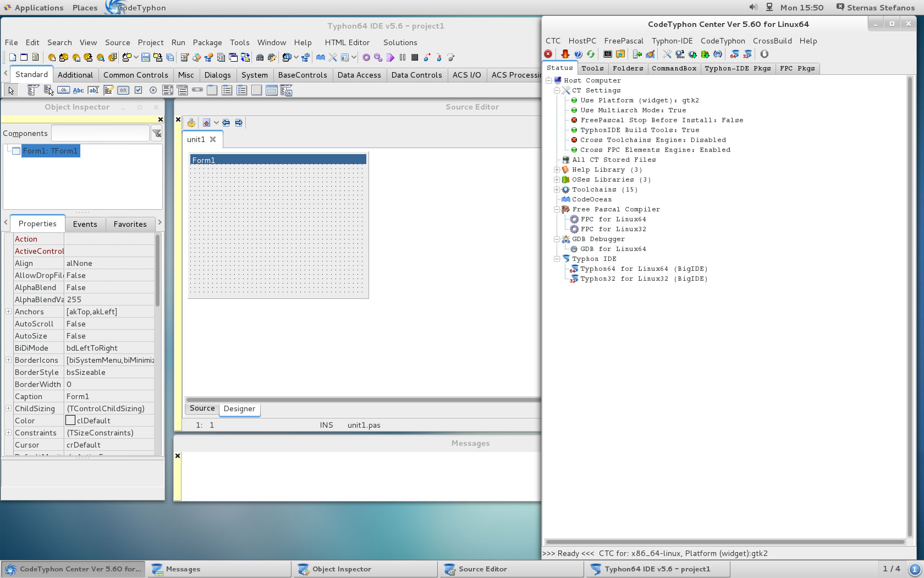Click the clDefault color swatch in Color row
Image resolution: width=924 pixels, height=578 pixels.
(70, 421)
